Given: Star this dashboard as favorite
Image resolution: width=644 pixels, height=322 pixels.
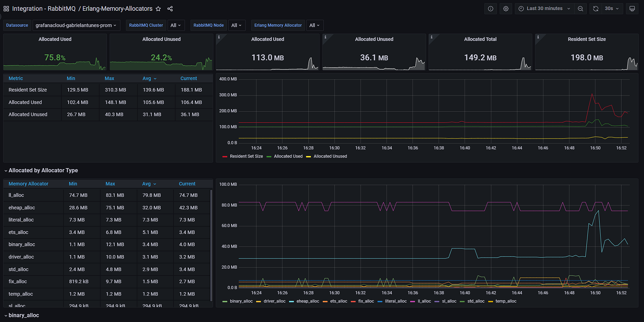Looking at the screenshot, I should (x=158, y=9).
